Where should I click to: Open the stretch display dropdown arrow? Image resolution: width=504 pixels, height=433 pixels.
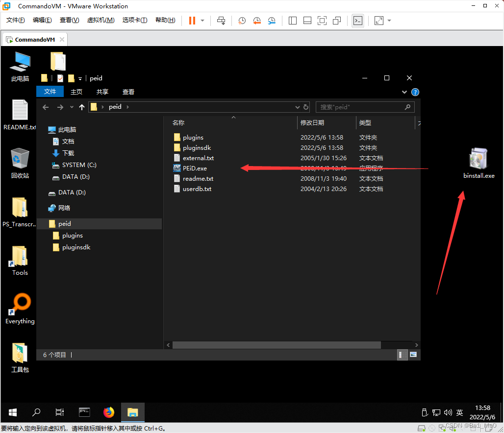[x=389, y=21]
